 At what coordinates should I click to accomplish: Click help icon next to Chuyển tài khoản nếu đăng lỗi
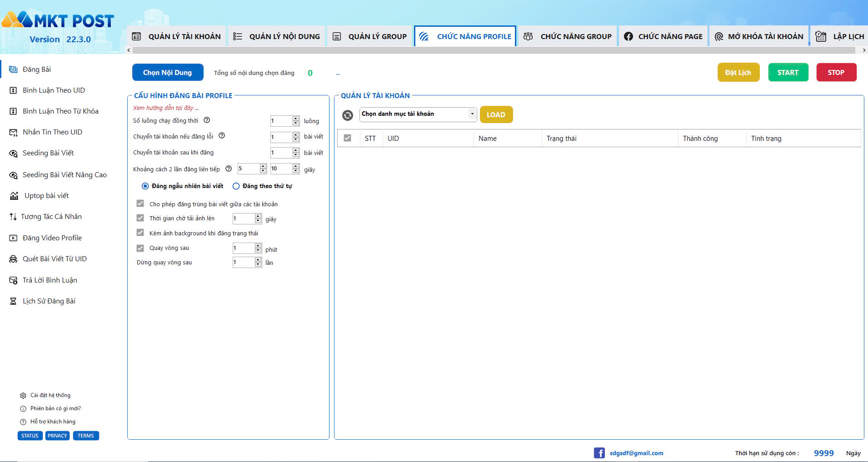point(222,135)
